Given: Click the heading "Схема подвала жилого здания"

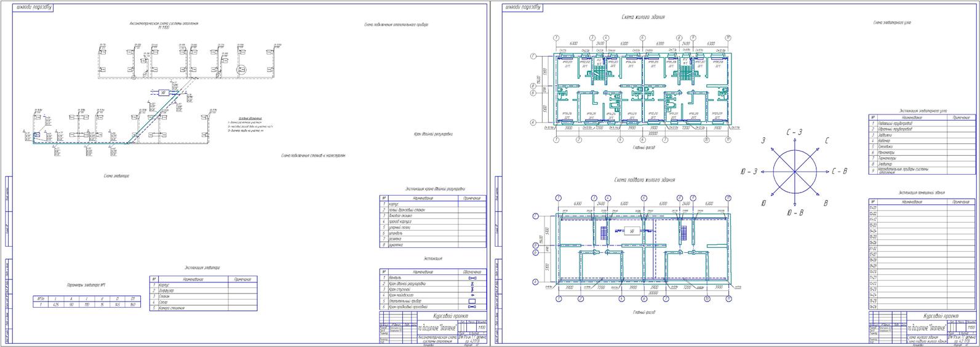Looking at the screenshot, I should pyautogui.click(x=645, y=180).
